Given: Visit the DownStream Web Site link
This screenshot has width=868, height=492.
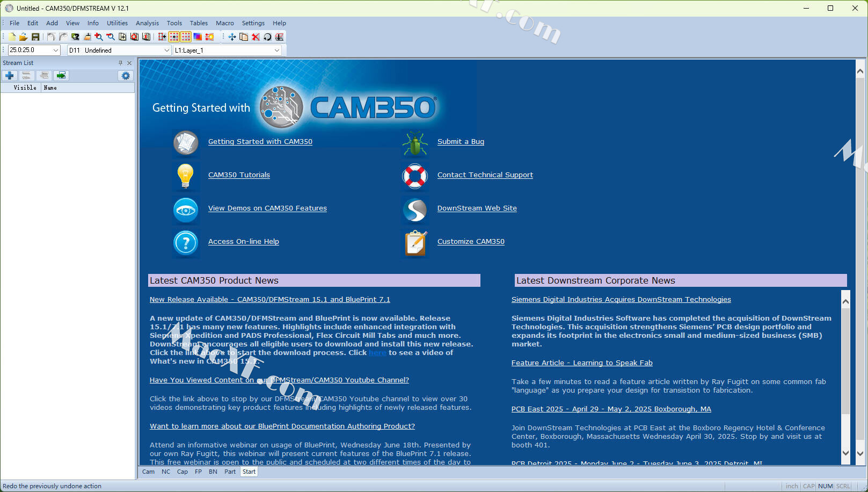Looking at the screenshot, I should pyautogui.click(x=477, y=208).
